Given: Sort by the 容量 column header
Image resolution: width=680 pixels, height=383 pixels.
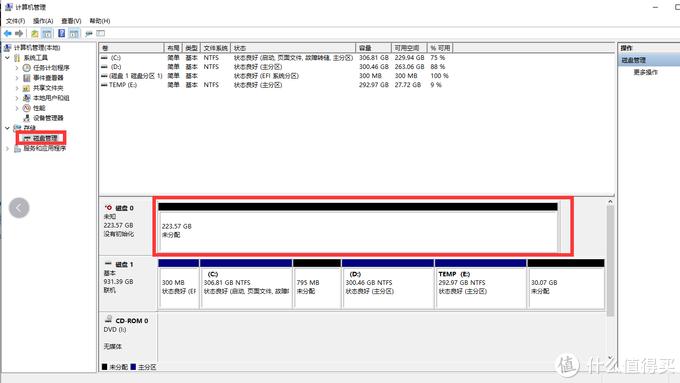Looking at the screenshot, I should [x=373, y=48].
